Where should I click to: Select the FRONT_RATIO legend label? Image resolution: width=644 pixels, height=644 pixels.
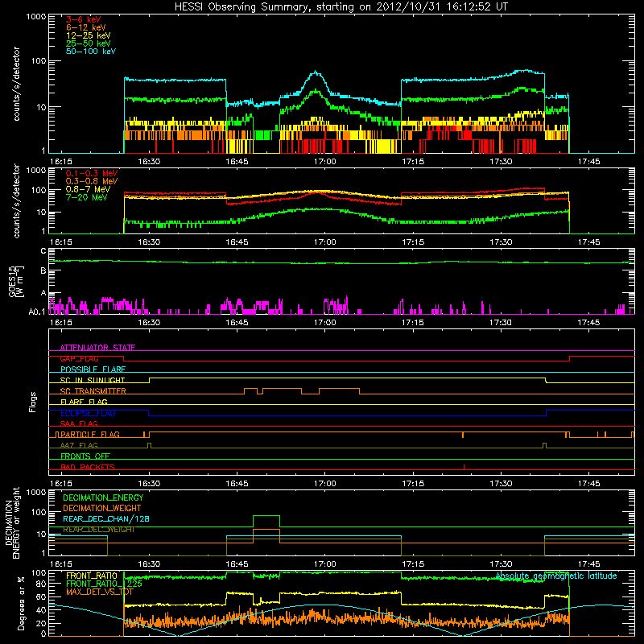[x=92, y=576]
